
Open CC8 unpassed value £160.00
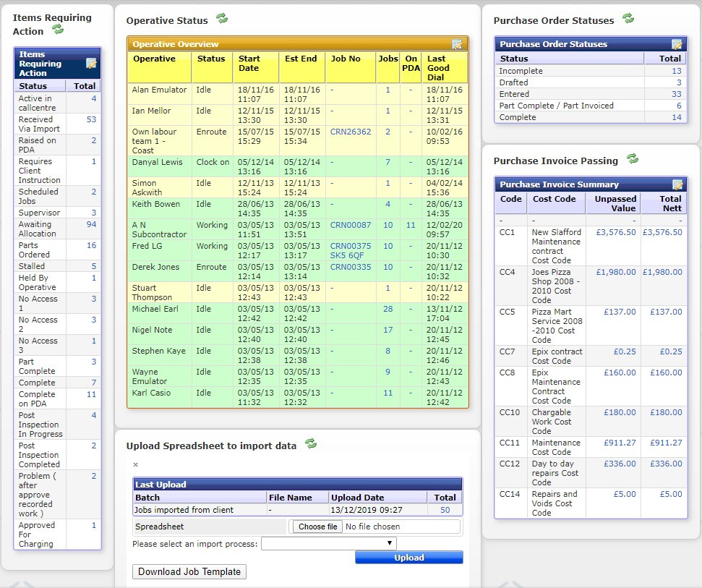click(620, 372)
